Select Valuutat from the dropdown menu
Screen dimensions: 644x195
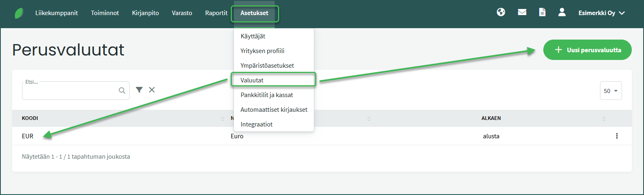coord(252,80)
